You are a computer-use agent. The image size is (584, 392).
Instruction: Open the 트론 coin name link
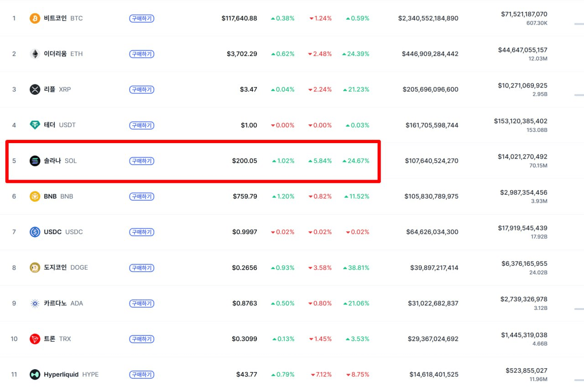click(49, 339)
